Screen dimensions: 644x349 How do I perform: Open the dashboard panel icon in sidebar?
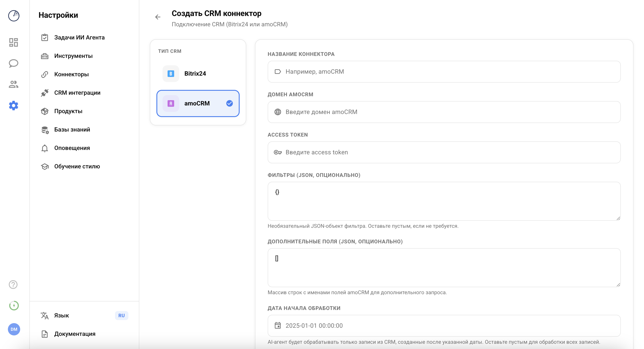14,42
